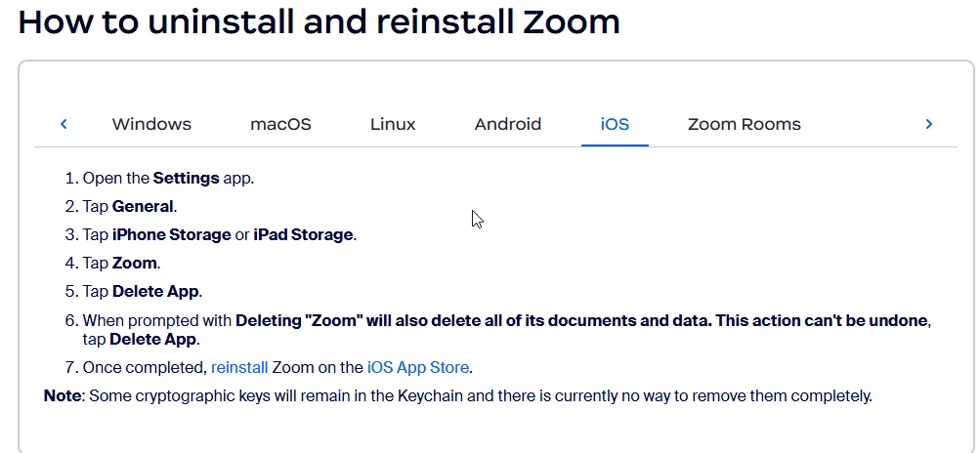Click the bold iPad Storage text

(x=303, y=235)
